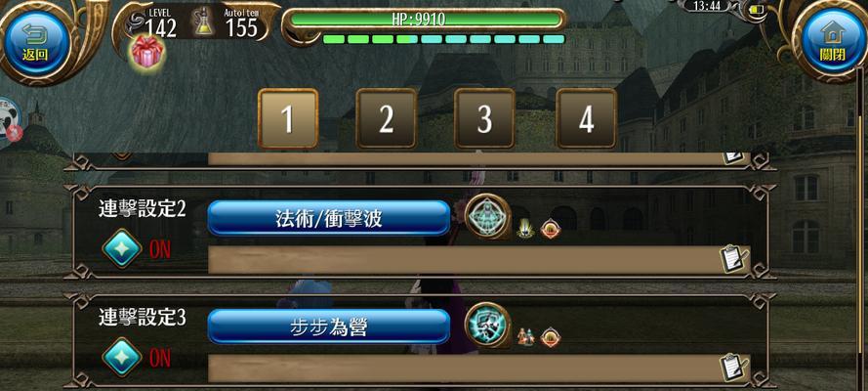Open the clipboard note for 連擊設定2
Image resolution: width=868 pixels, height=391 pixels.
coord(733,259)
